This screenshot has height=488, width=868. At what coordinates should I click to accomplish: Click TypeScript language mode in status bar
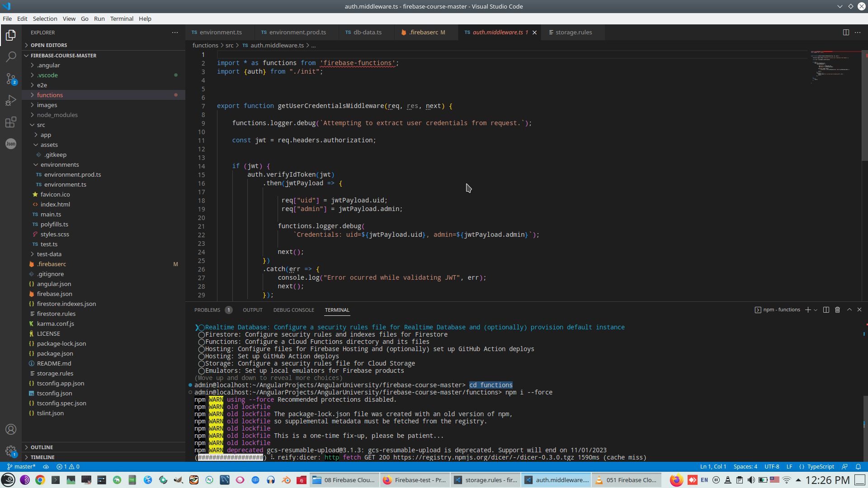point(820,467)
